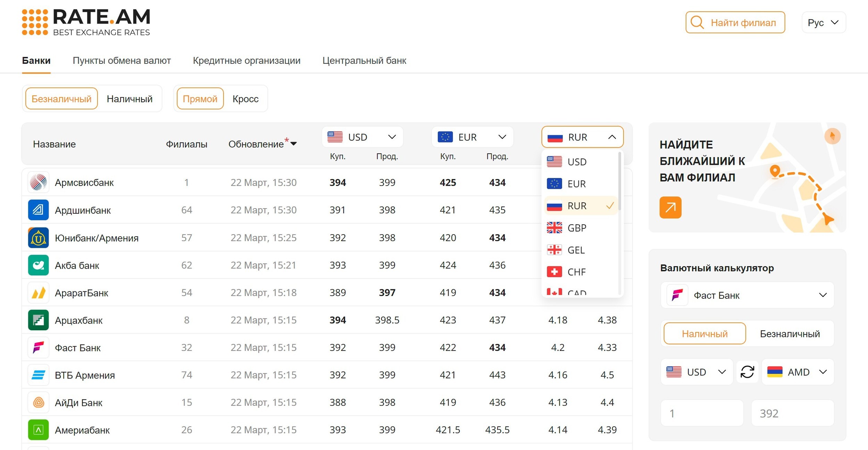Open the EUR column currency dropdown
This screenshot has height=450, width=868.
tap(472, 137)
